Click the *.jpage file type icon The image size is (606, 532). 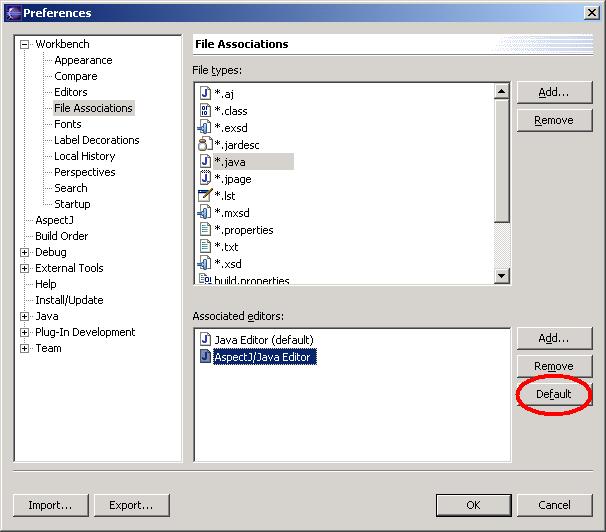click(205, 178)
